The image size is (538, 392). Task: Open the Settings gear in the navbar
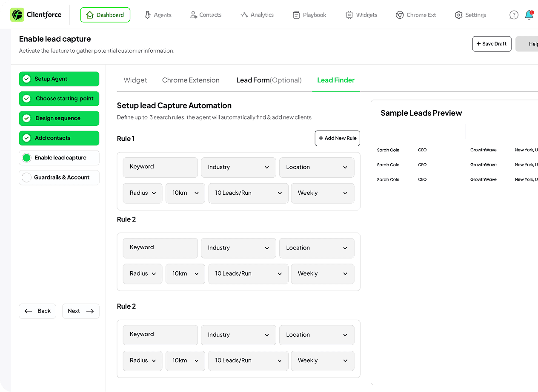click(x=470, y=15)
